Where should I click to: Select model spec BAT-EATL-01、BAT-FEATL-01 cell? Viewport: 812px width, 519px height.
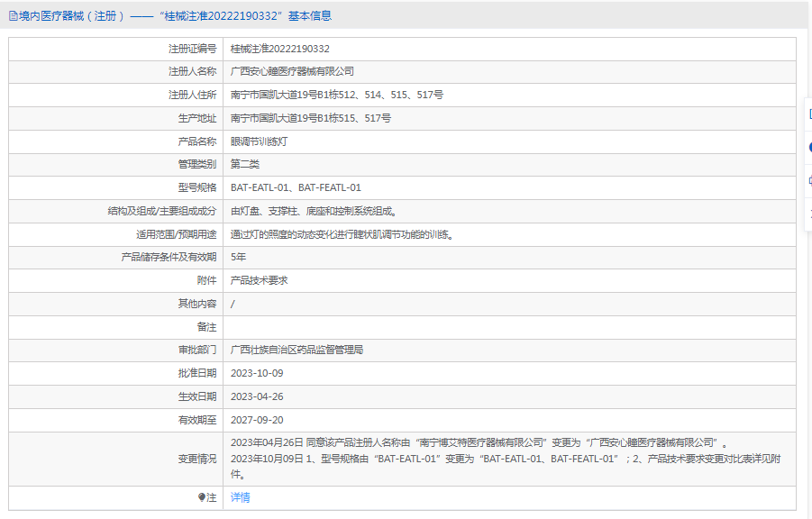[x=296, y=187]
